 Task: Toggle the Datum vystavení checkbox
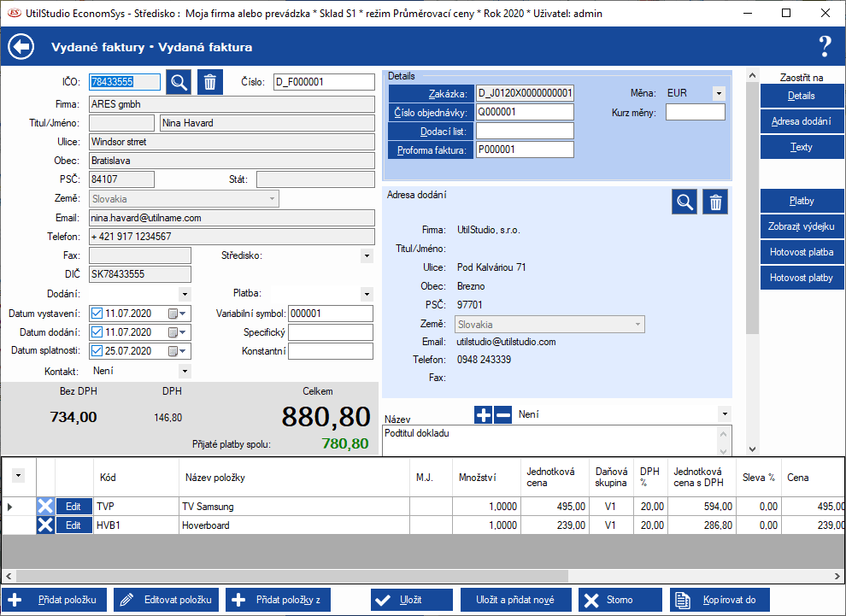pos(97,314)
